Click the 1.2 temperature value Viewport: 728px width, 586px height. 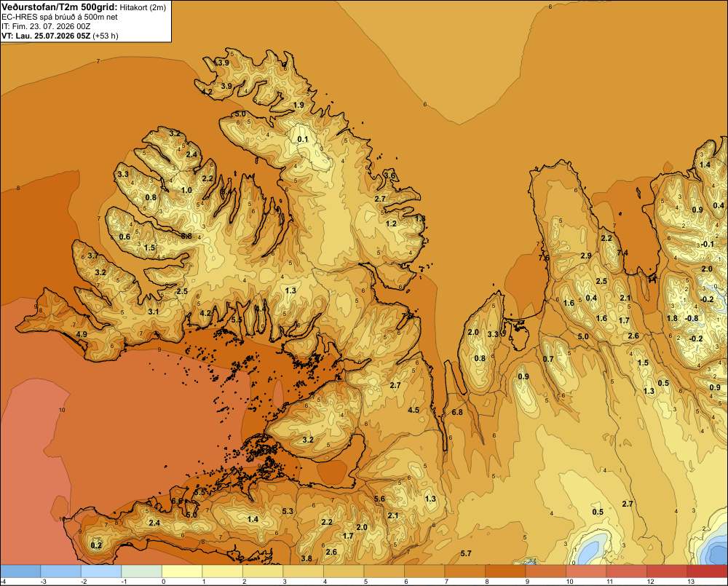pyautogui.click(x=392, y=223)
